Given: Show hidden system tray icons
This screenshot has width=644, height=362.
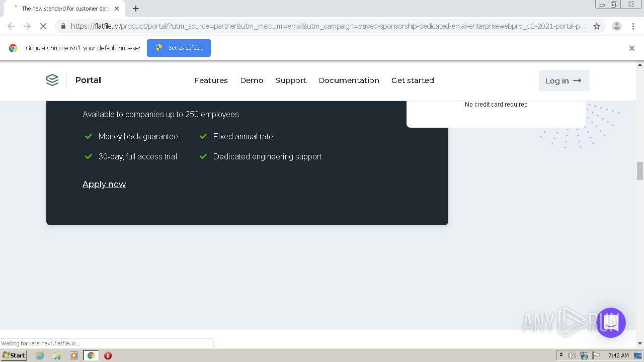Looking at the screenshot, I should point(561,355).
